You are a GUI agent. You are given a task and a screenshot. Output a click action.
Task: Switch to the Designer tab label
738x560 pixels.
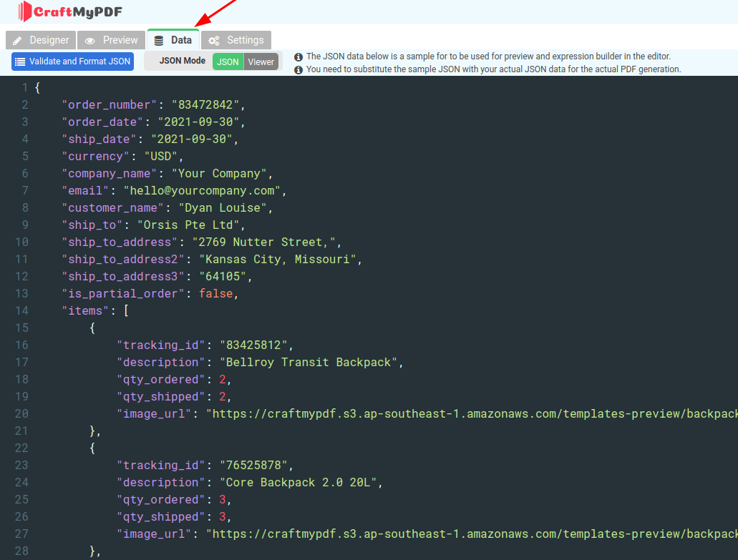coord(49,40)
